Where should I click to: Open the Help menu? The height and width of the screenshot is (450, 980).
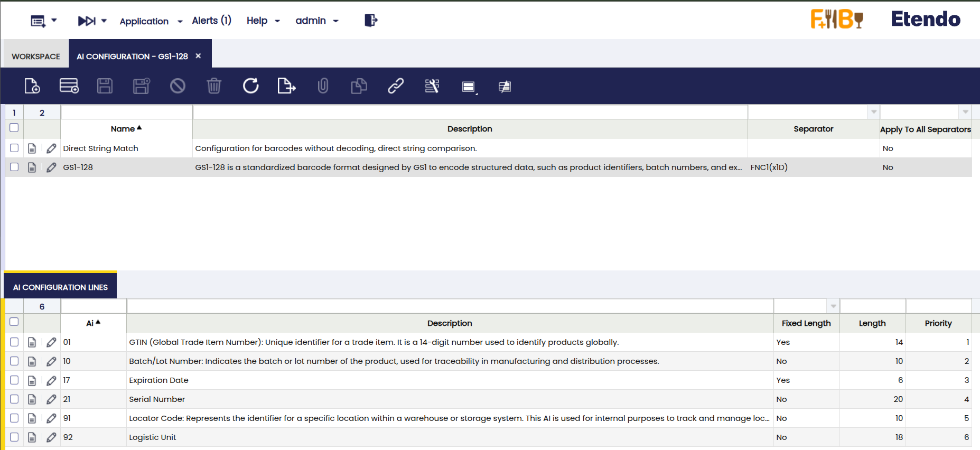[x=263, y=21]
